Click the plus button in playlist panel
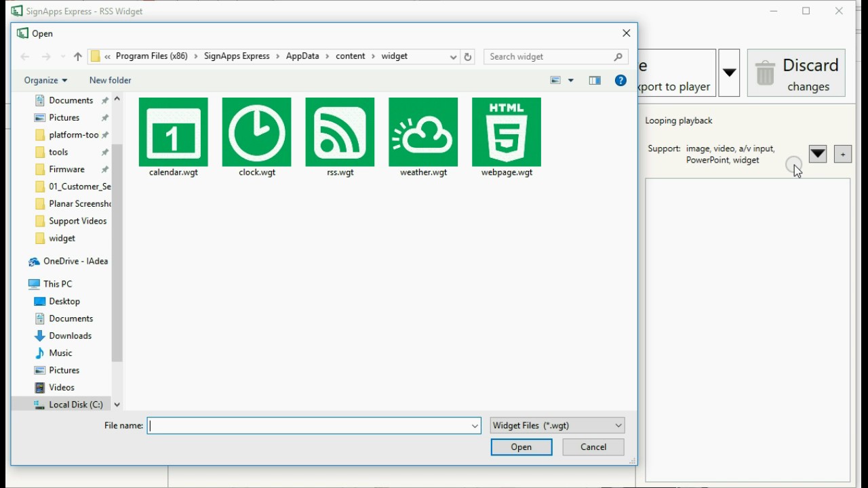Viewport: 868px width, 488px height. pyautogui.click(x=842, y=154)
